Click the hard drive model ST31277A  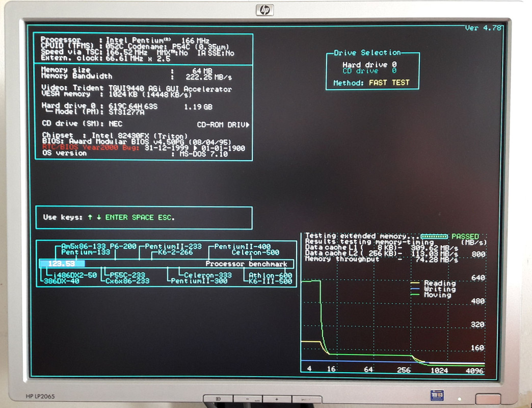tap(126, 112)
